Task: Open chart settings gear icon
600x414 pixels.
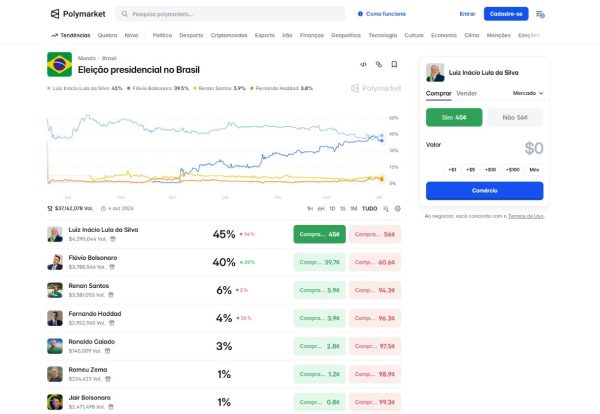Action: point(398,208)
